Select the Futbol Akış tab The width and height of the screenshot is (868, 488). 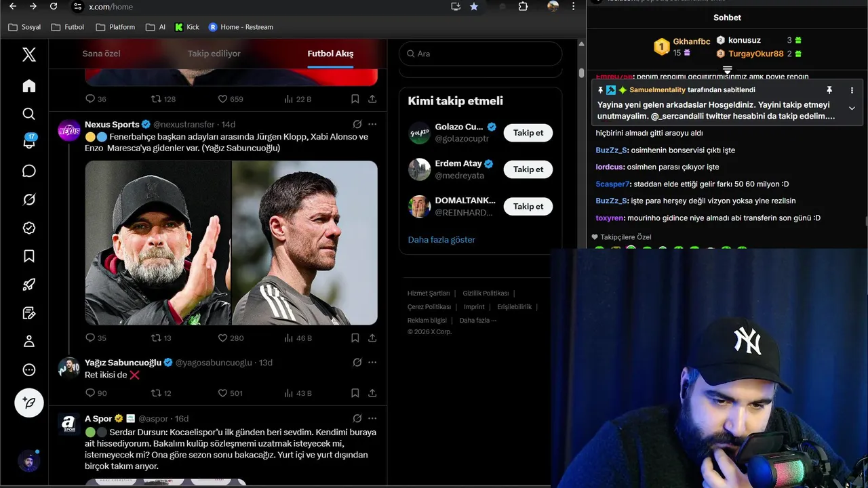[x=330, y=54]
